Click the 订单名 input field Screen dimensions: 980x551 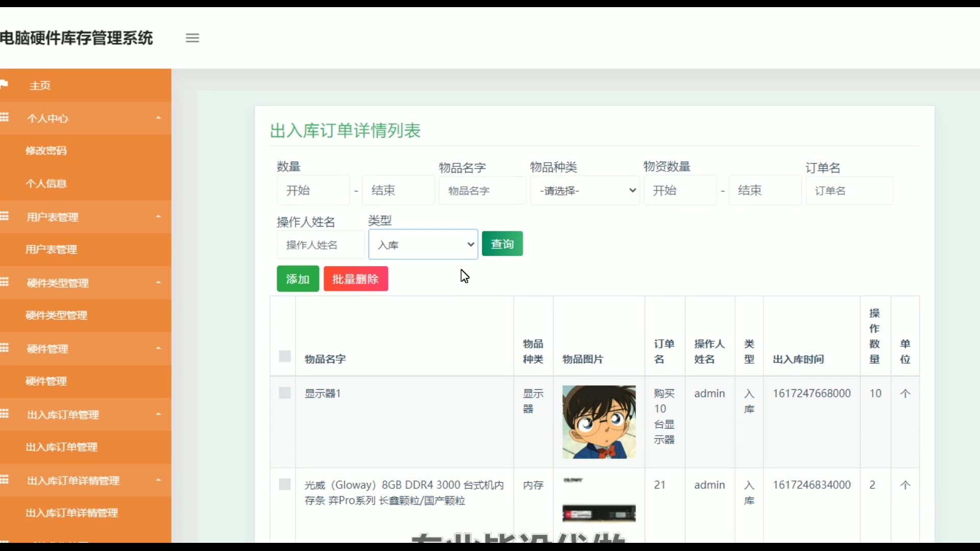click(849, 190)
